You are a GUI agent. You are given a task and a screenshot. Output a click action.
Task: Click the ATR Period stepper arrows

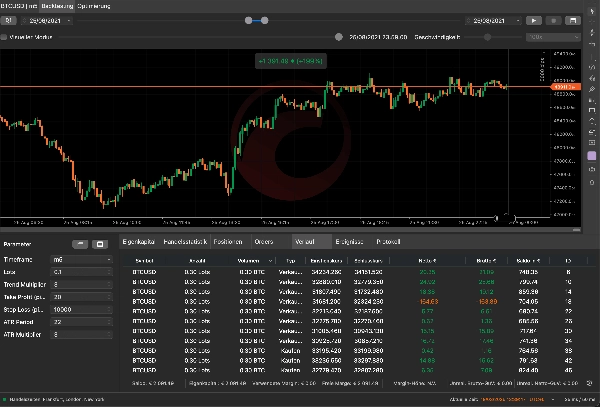click(x=109, y=322)
